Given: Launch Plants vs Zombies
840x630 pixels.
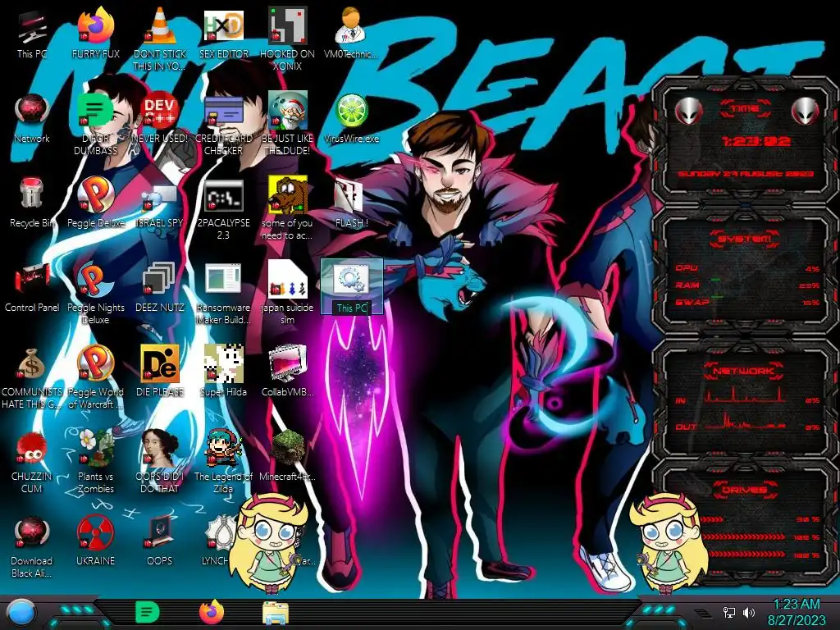Looking at the screenshot, I should 95,462.
